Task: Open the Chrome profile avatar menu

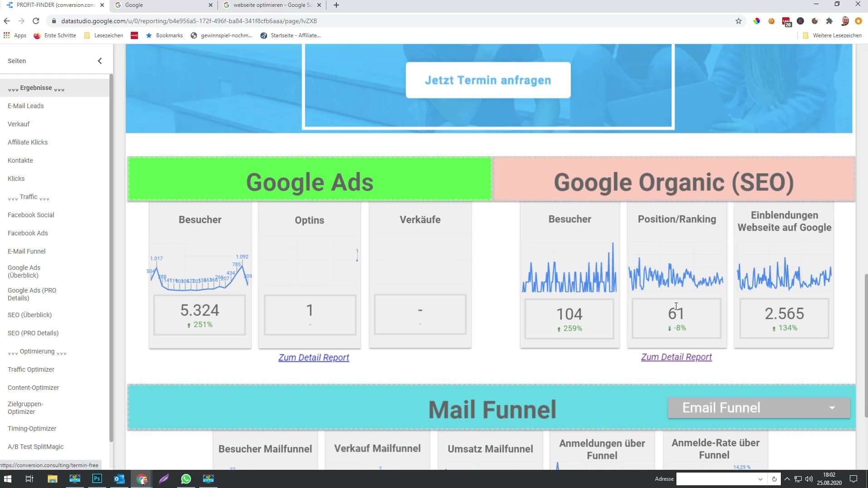Action: (845, 21)
